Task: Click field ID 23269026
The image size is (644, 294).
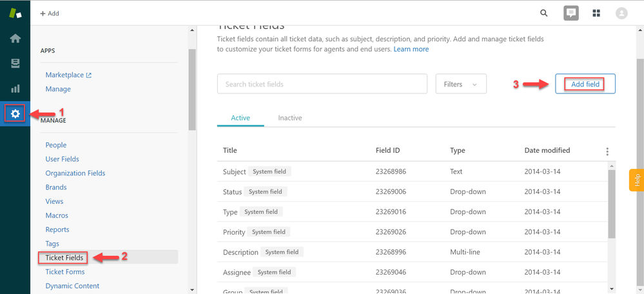Action: pos(391,232)
